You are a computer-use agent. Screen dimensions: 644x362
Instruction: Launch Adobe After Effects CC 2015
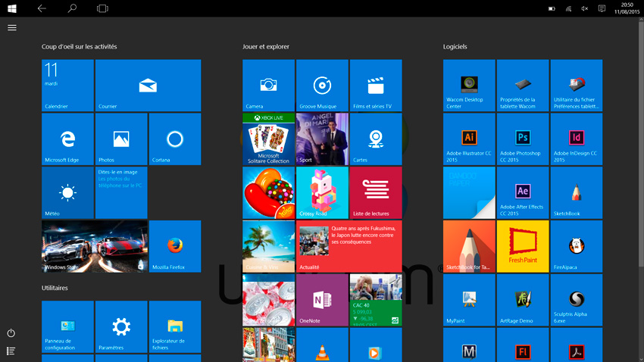coord(523,193)
